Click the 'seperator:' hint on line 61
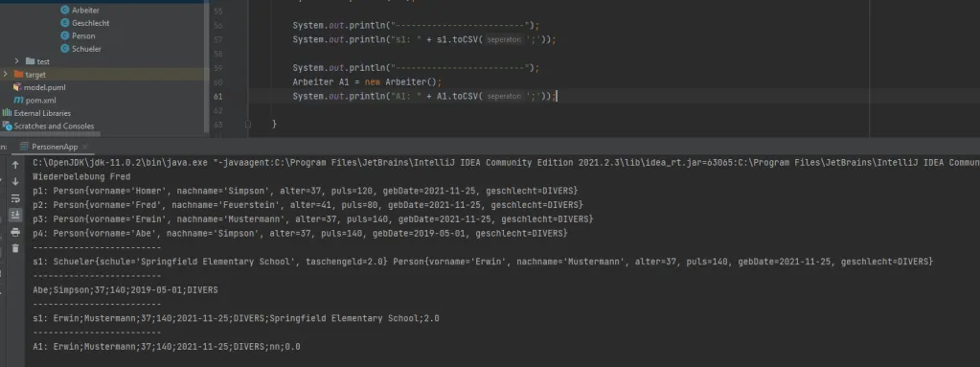 (x=503, y=96)
